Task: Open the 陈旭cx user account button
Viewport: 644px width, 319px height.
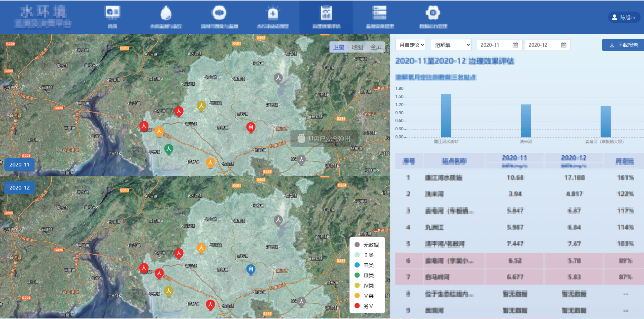Action: pyautogui.click(x=624, y=17)
